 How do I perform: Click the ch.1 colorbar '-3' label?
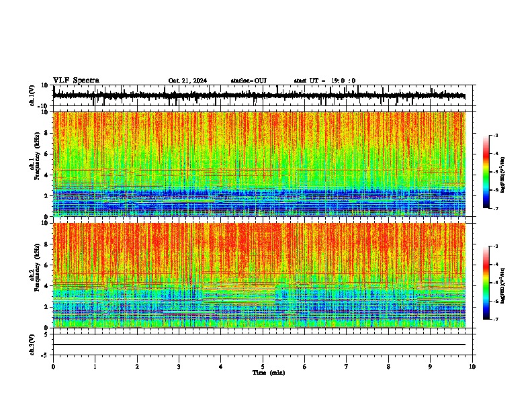point(496,135)
